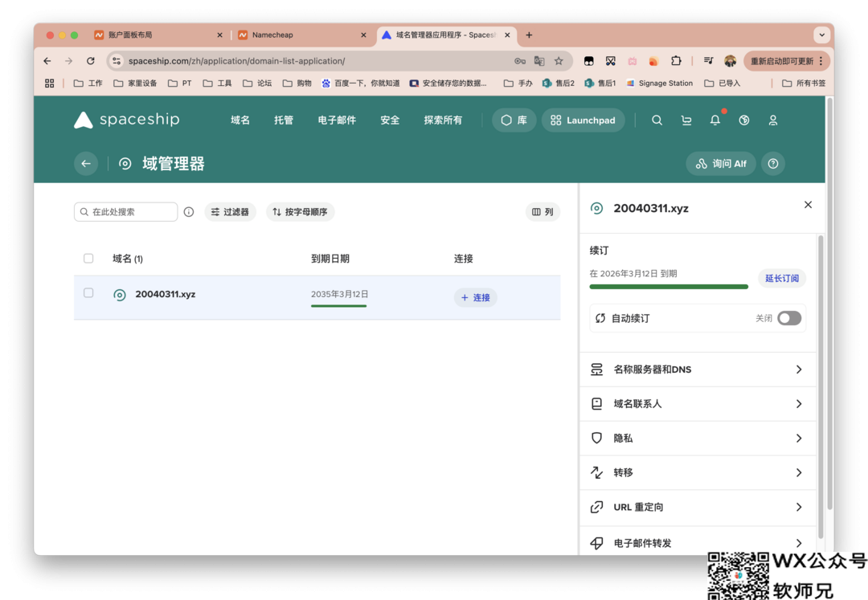Expand 转移 section
The width and height of the screenshot is (868, 600).
click(698, 472)
